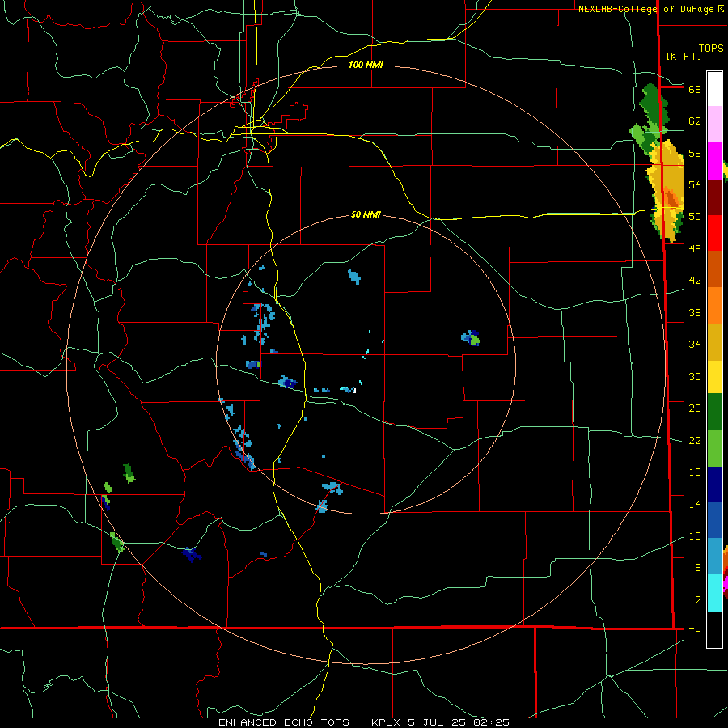Click the 10 legend value
Viewport: 728px width, 728px height.
pyautogui.click(x=695, y=536)
